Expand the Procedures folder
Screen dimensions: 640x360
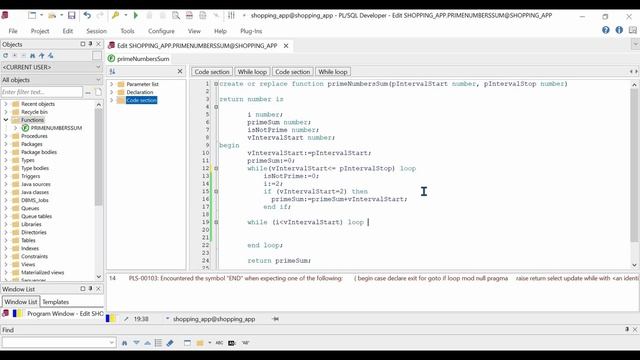click(6, 136)
